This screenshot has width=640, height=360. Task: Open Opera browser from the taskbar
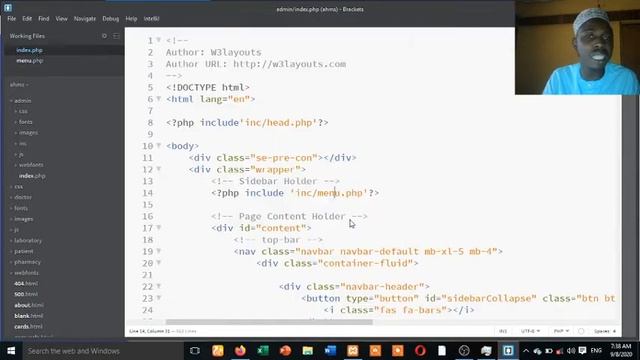(420, 351)
